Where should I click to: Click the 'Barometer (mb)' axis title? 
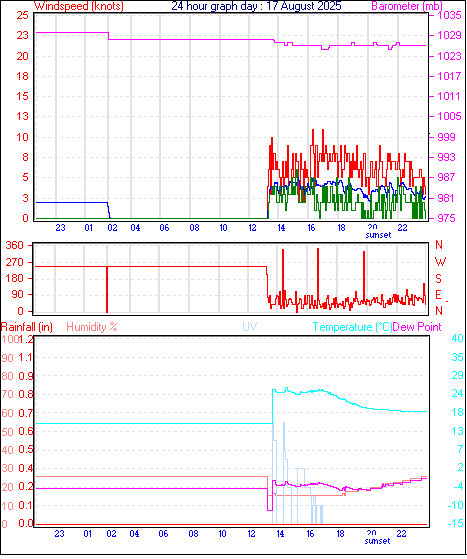[x=407, y=6]
